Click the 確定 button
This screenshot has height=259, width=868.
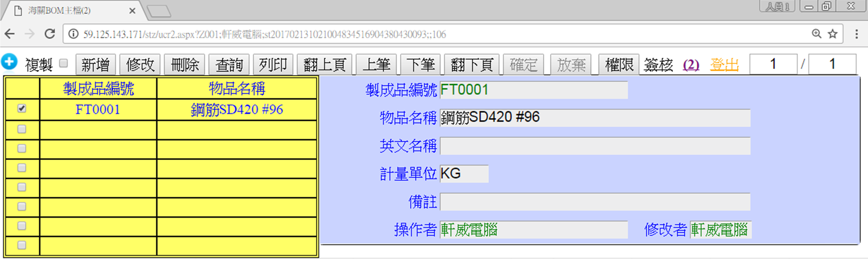524,64
